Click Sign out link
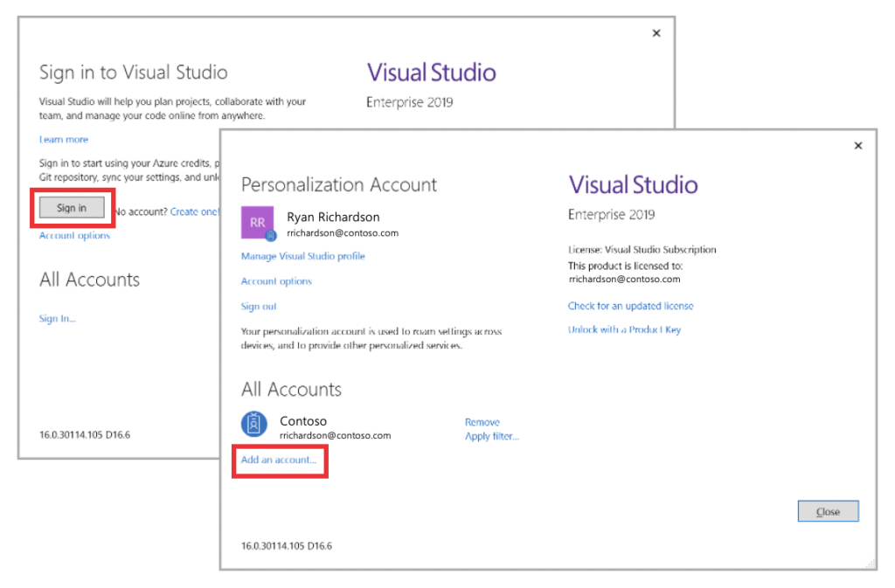 point(259,307)
